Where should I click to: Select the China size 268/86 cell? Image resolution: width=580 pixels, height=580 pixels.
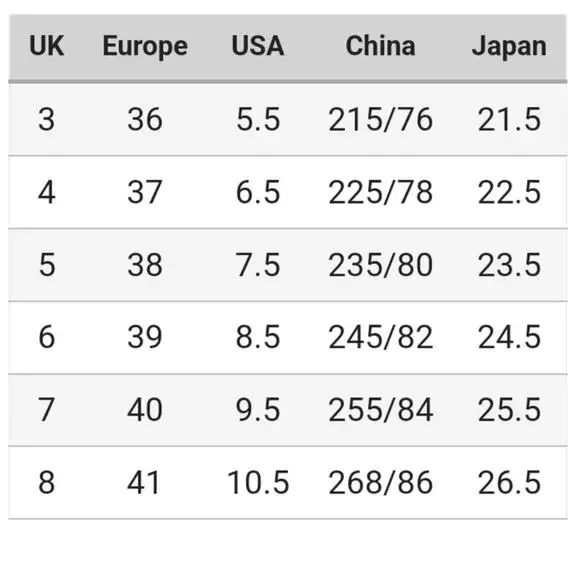[380, 482]
